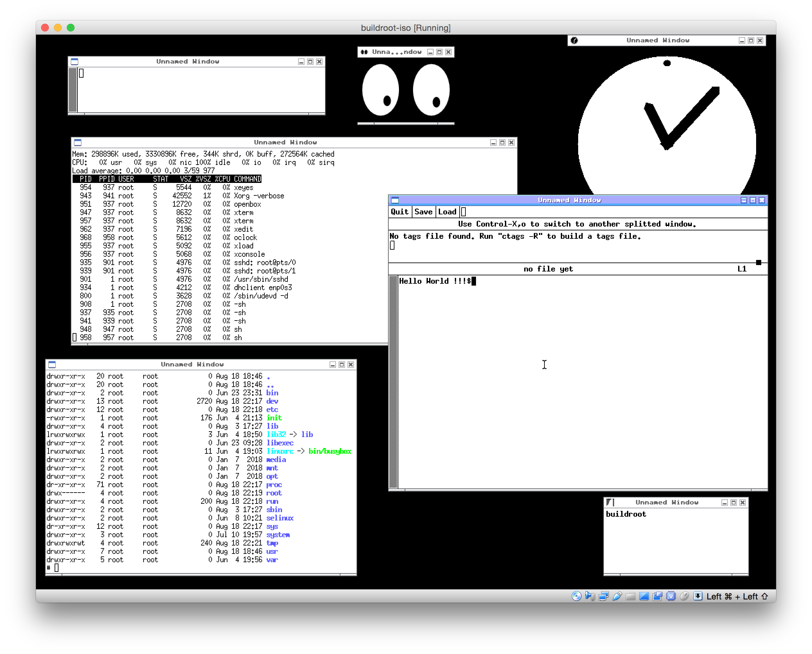Click the scrollbar of the empty xterm window
Screen dimensions: 812x654
pos(73,90)
